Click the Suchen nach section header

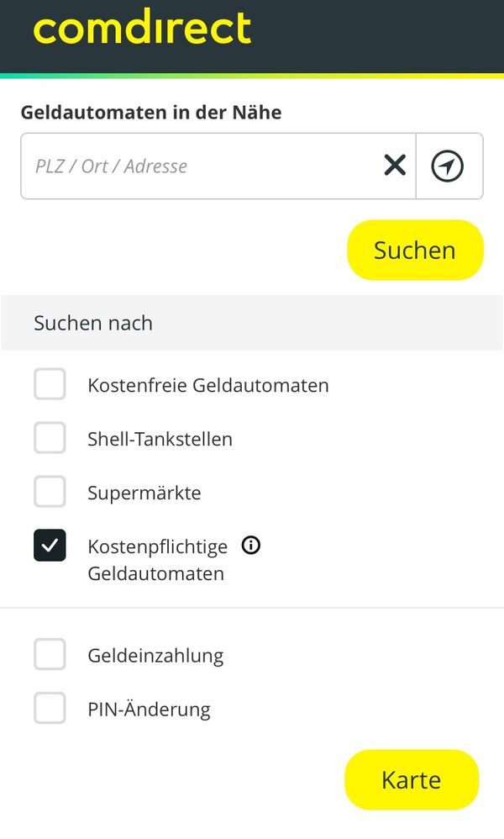pyautogui.click(x=92, y=323)
